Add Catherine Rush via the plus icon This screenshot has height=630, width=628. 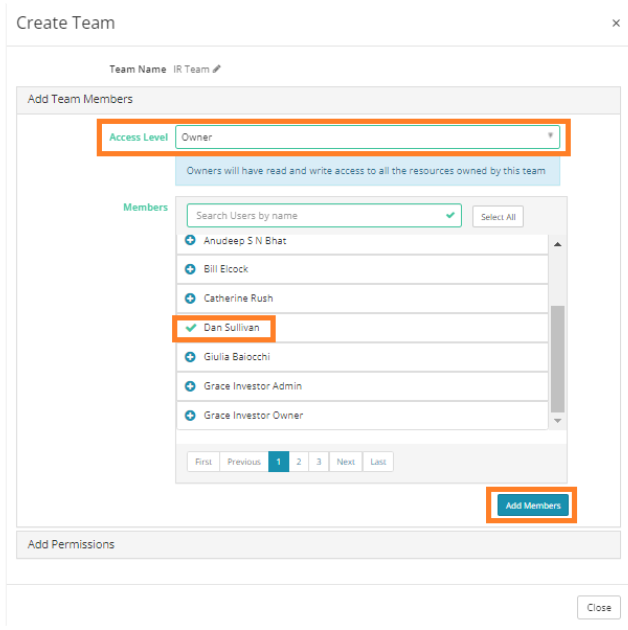click(x=190, y=299)
